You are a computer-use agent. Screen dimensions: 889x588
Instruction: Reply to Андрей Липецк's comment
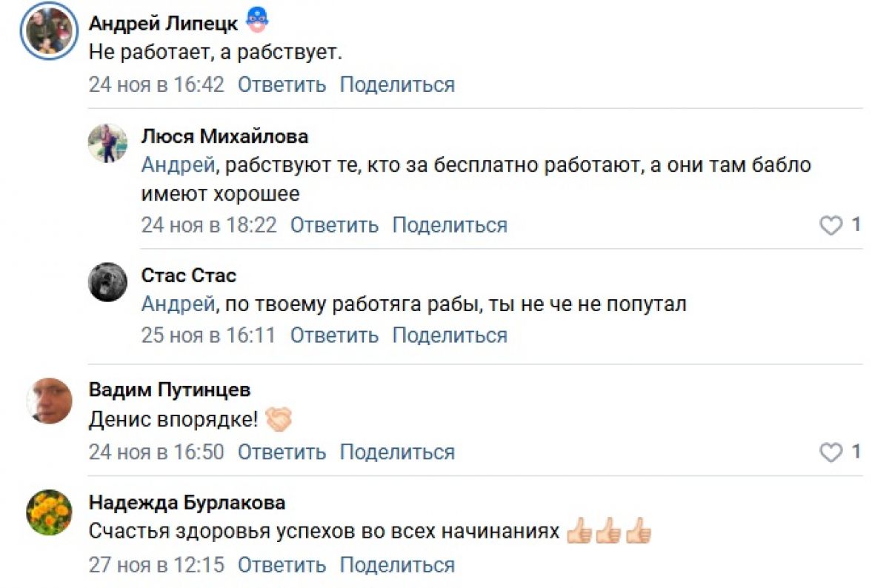tap(282, 84)
